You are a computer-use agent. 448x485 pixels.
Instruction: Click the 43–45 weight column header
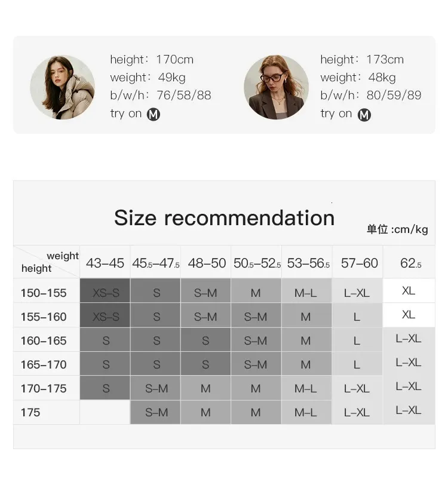[x=105, y=263]
